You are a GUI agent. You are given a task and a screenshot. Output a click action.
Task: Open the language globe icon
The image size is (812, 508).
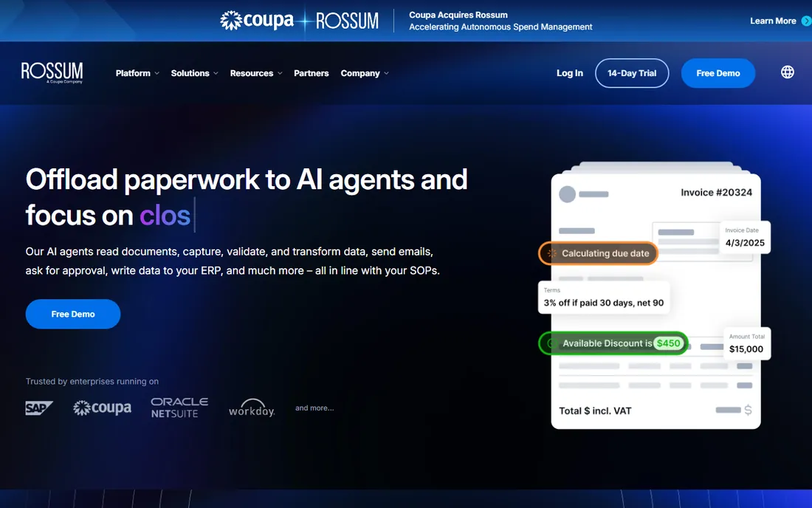click(787, 72)
